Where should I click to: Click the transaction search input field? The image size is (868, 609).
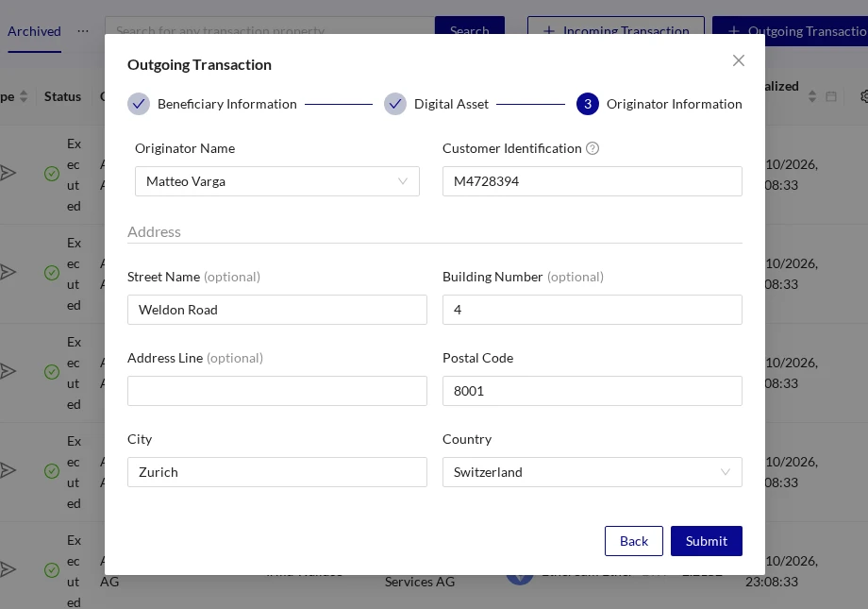[270, 25]
